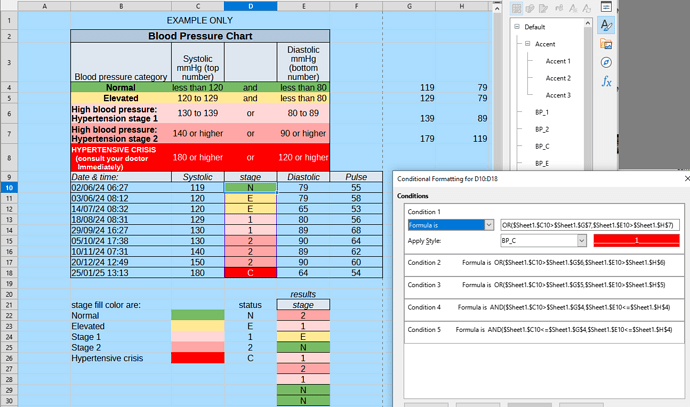Select the Cell Styles icon in styles toolbar
Screen dimensions: 690x407
[514, 6]
